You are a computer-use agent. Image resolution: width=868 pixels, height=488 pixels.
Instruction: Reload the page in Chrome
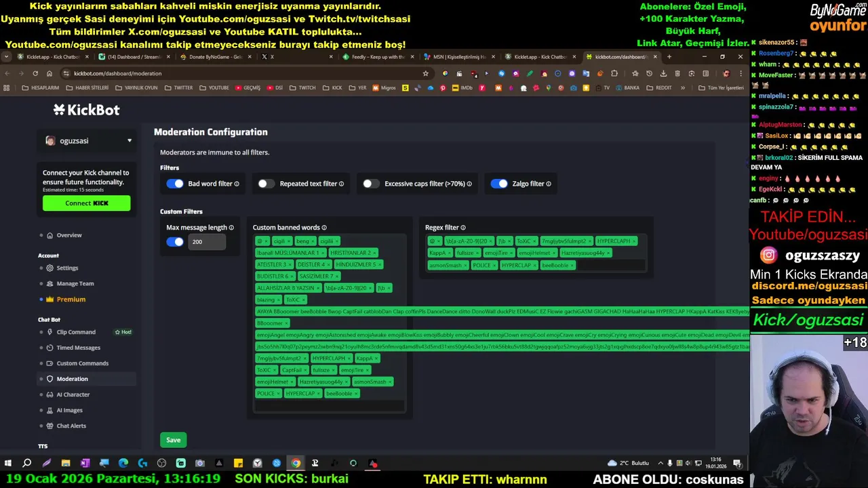pyautogui.click(x=35, y=73)
